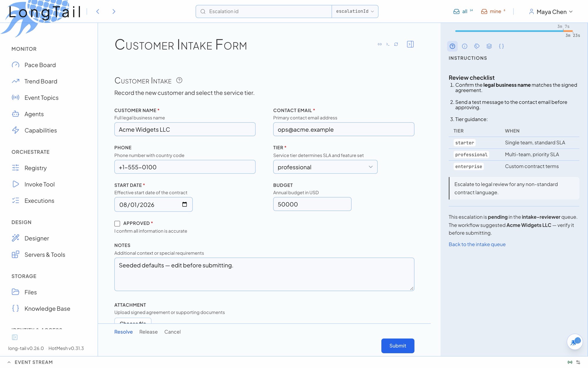Screen dimensions: 588x368
Task: Show the Instructions help tab in right panel
Action: pyautogui.click(x=452, y=46)
